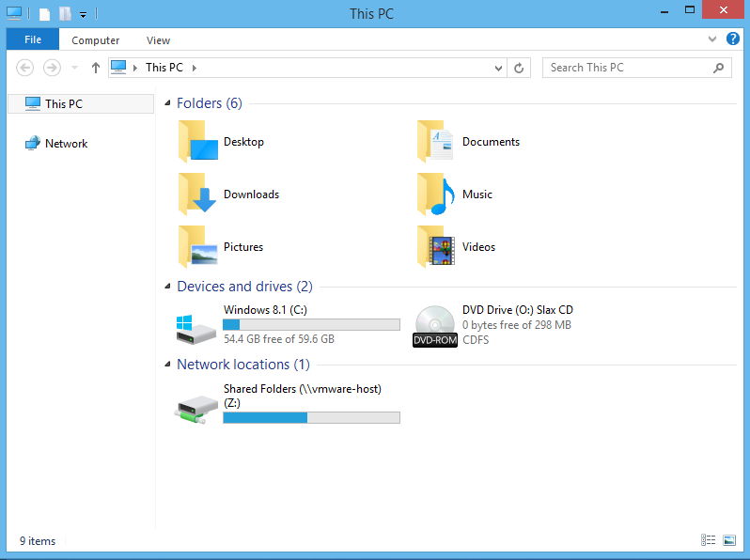Switch to Details view in status bar
The width and height of the screenshot is (750, 560).
tap(708, 540)
